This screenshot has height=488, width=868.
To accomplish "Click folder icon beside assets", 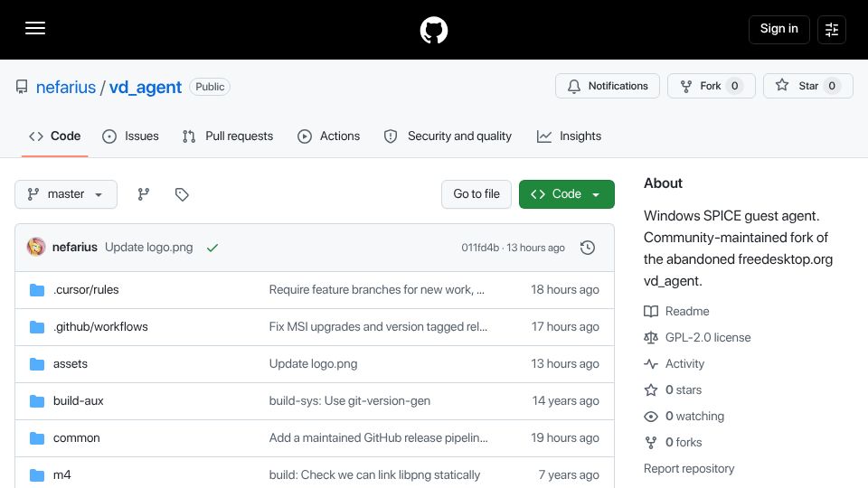I will point(37,364).
